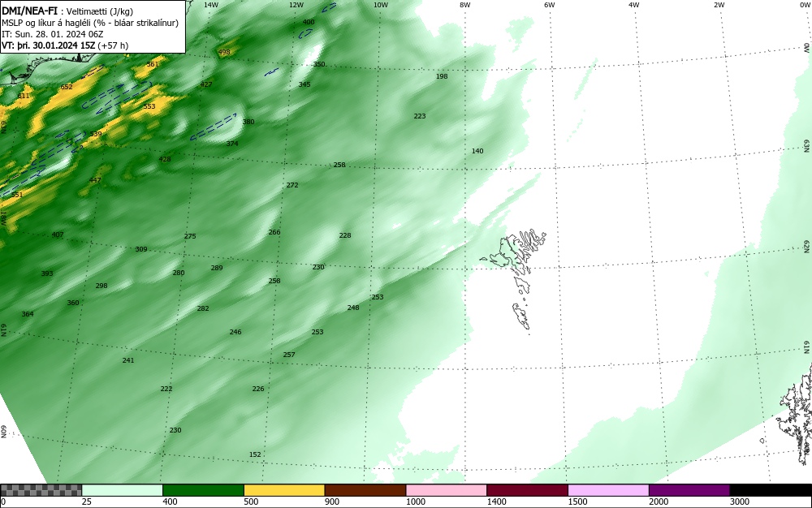Click the 222 value on the map

click(x=166, y=389)
